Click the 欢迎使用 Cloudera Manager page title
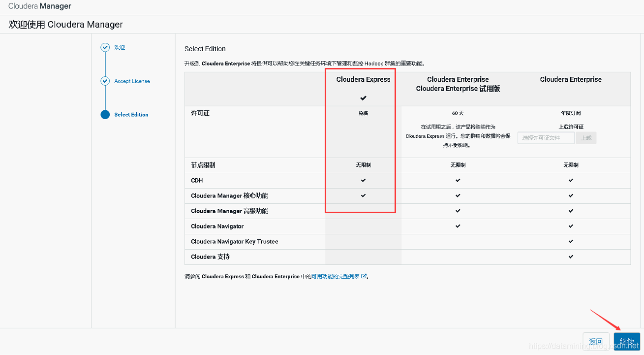The height and width of the screenshot is (355, 644). pyautogui.click(x=66, y=25)
